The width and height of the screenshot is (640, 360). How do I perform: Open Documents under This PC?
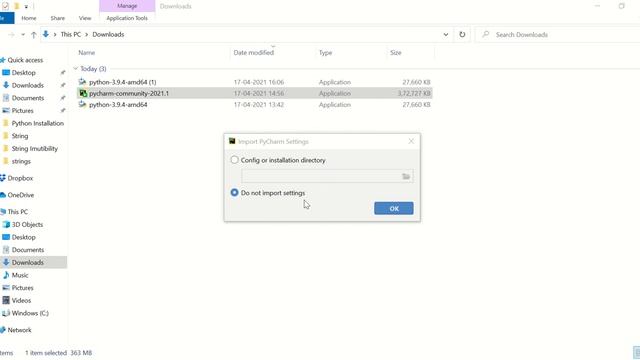tap(27, 250)
